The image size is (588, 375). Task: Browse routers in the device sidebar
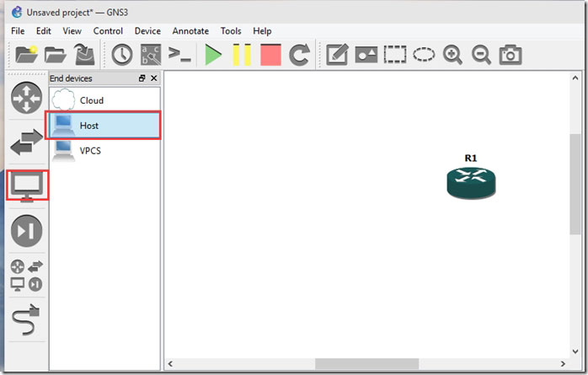(26, 98)
